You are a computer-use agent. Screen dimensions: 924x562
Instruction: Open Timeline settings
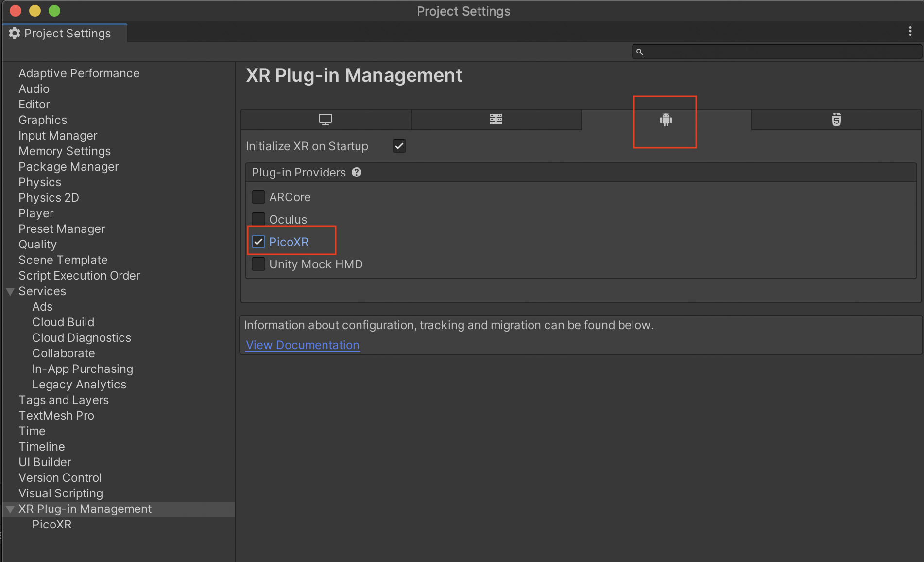click(42, 447)
